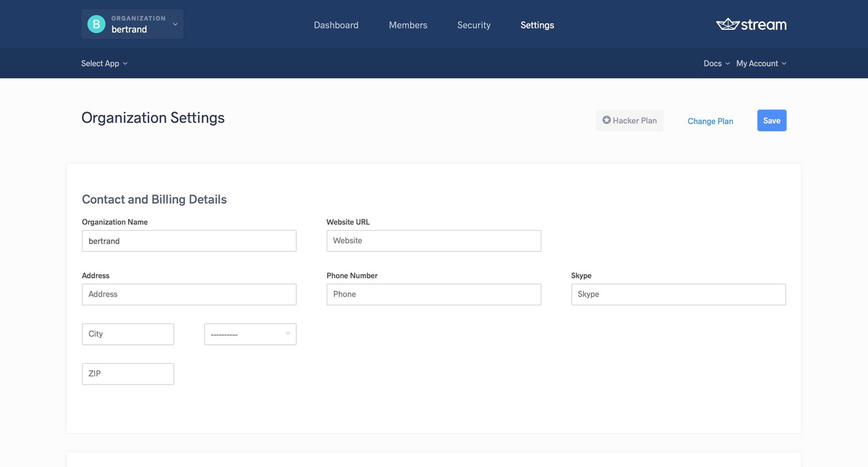868x467 pixels.
Task: Open the Docs dropdown menu
Action: point(716,63)
